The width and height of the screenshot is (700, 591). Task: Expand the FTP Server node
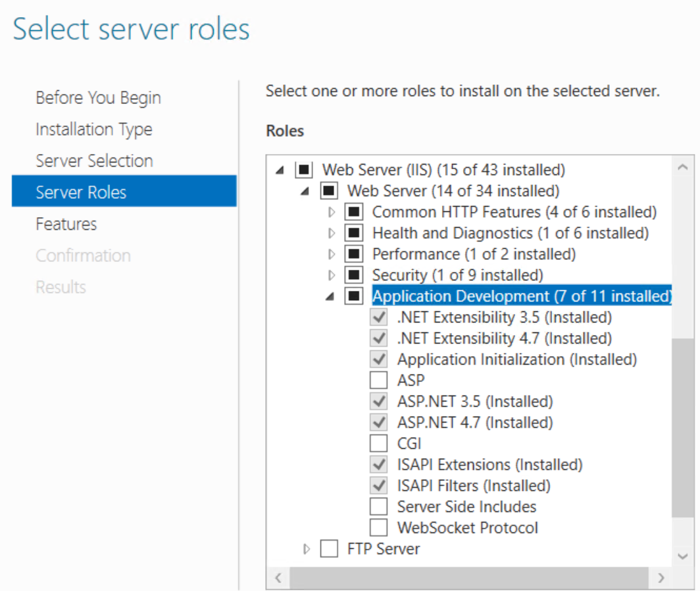tap(305, 548)
